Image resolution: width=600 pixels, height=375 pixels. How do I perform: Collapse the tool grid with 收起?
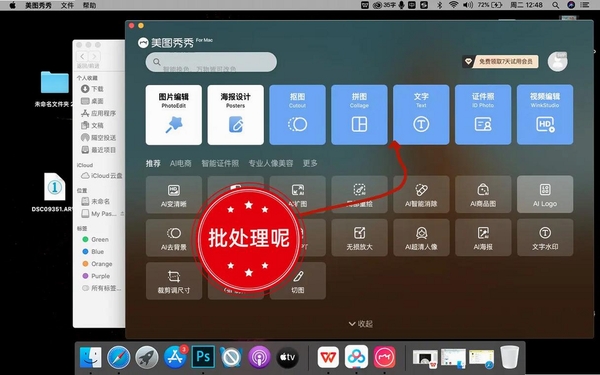[360, 324]
